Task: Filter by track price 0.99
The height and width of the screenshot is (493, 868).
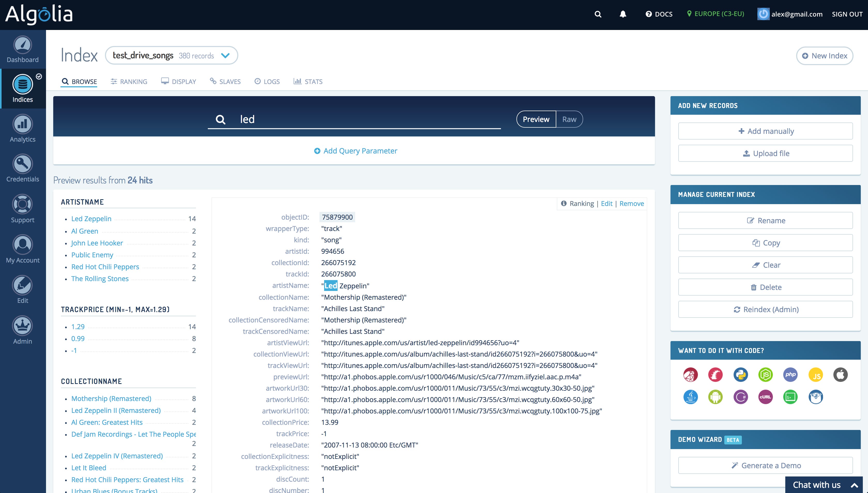Action: click(78, 338)
